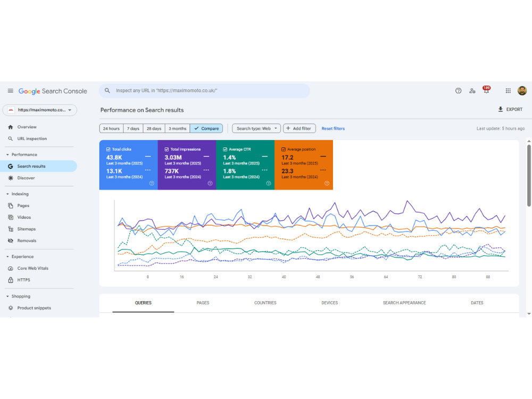Image resolution: width=532 pixels, height=399 pixels.
Task: Open notifications bell with 189 badge
Action: (487, 90)
